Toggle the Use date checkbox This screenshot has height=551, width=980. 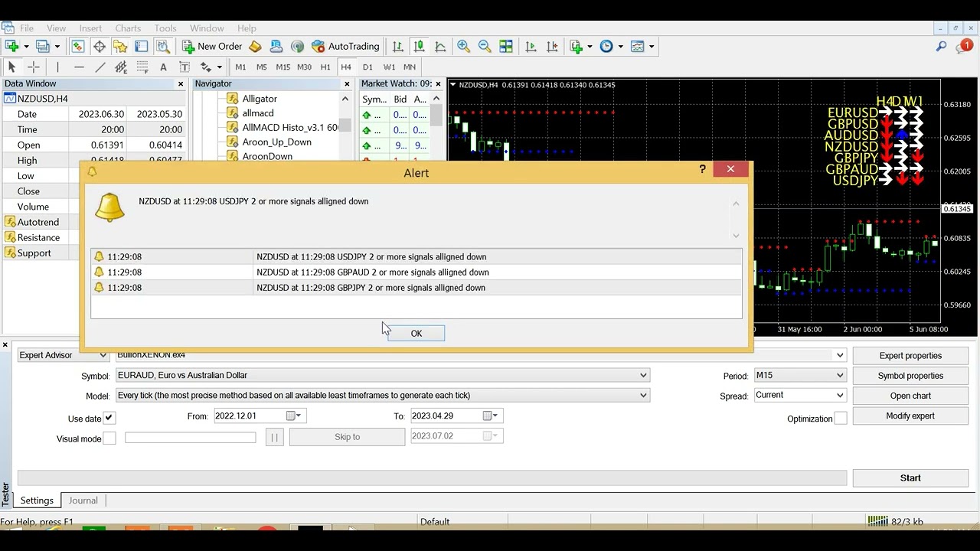point(109,418)
